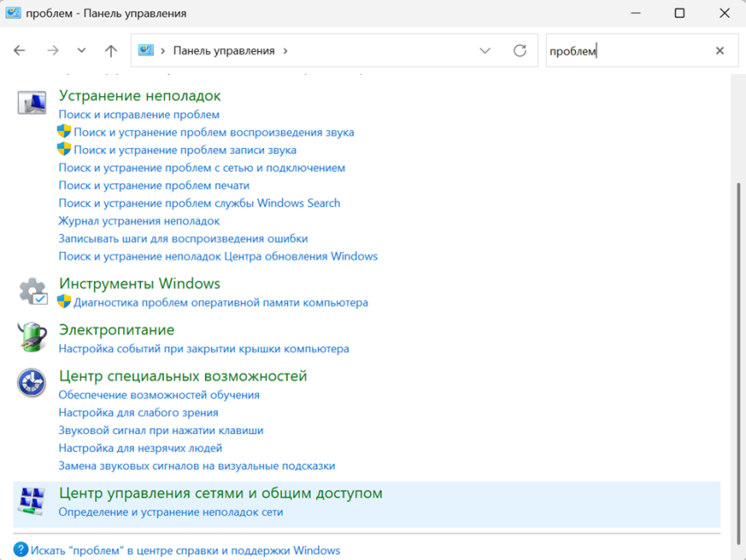
Task: Click the shield icon beside записи звука
Action: click(x=63, y=149)
